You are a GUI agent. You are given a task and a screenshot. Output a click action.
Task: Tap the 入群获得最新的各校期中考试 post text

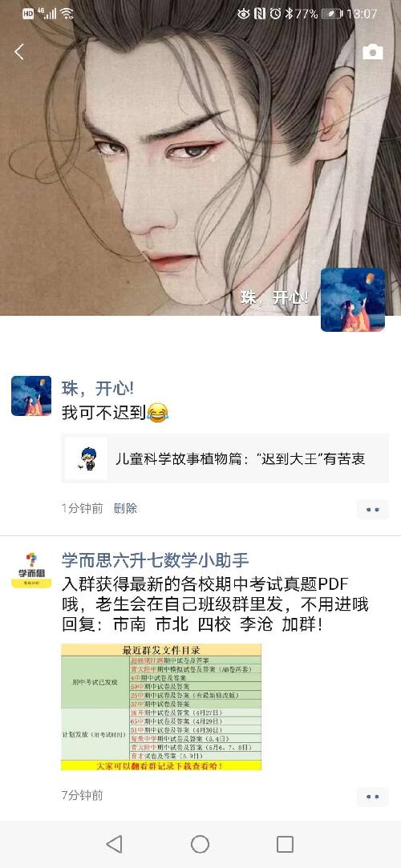pos(215,604)
